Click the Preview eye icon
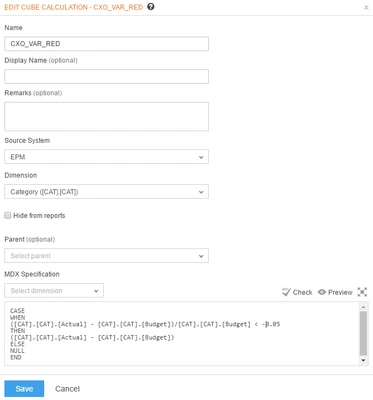373x400 pixels. 322,292
